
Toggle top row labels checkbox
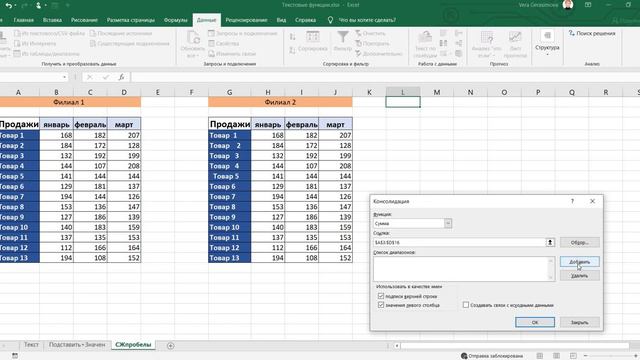click(x=381, y=296)
